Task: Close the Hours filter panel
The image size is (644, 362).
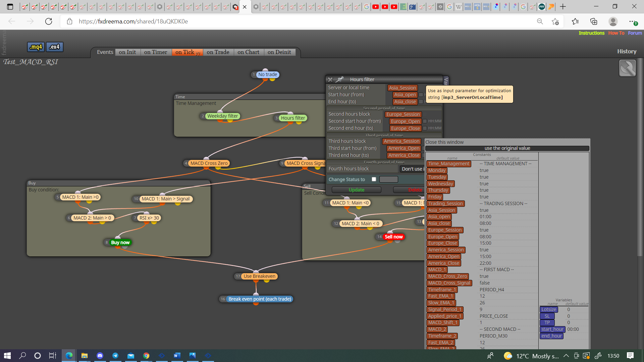Action: pos(330,79)
